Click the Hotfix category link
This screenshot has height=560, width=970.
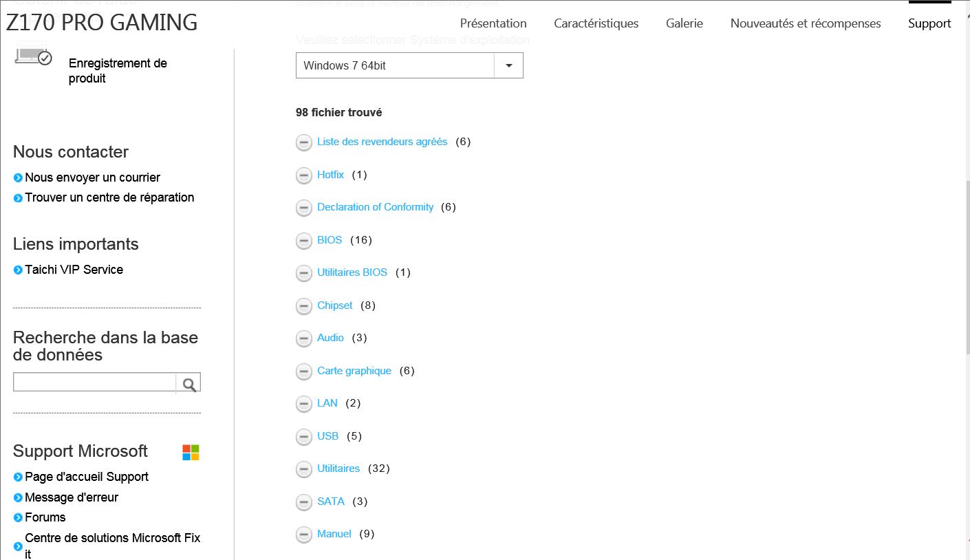tap(330, 175)
